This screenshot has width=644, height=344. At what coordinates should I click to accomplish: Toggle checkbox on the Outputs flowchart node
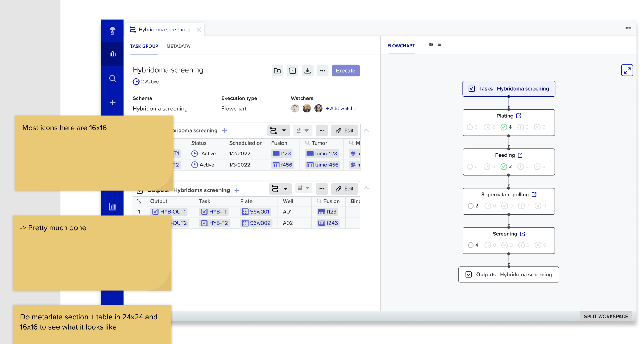(469, 275)
